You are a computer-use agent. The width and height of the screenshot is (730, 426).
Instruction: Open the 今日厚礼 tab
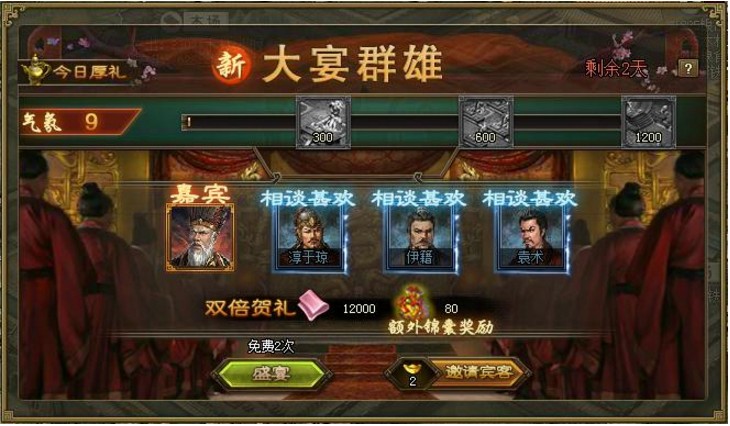click(79, 71)
